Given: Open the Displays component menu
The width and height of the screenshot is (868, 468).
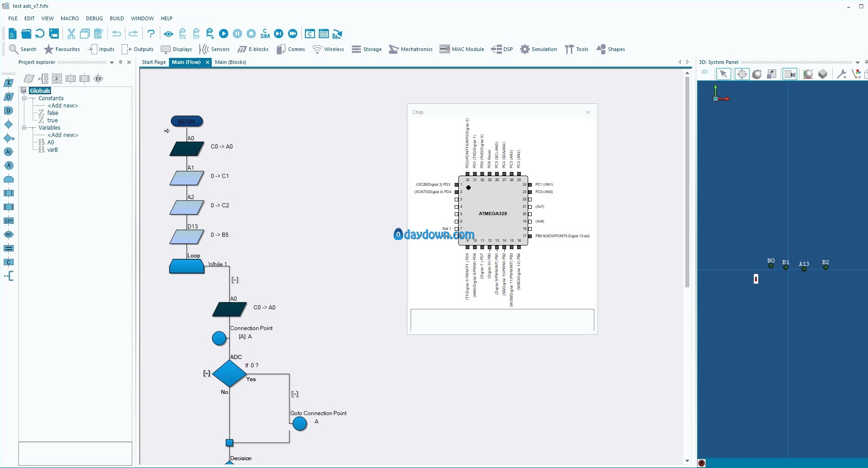Looking at the screenshot, I should [x=176, y=49].
